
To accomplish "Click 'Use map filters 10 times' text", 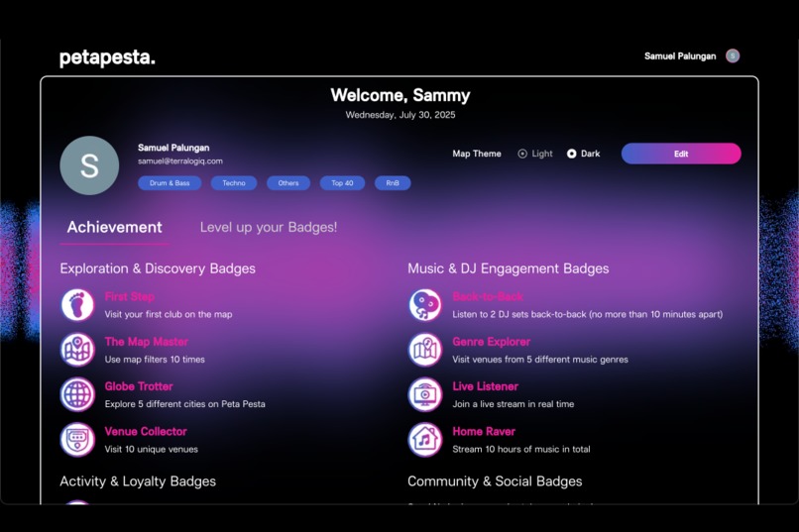I will tap(155, 360).
